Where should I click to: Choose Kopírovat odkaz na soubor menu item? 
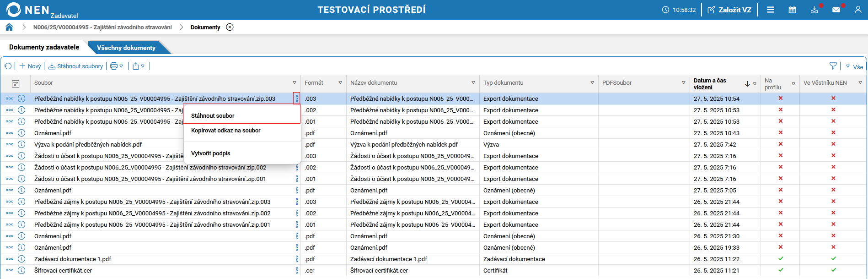pyautogui.click(x=226, y=131)
